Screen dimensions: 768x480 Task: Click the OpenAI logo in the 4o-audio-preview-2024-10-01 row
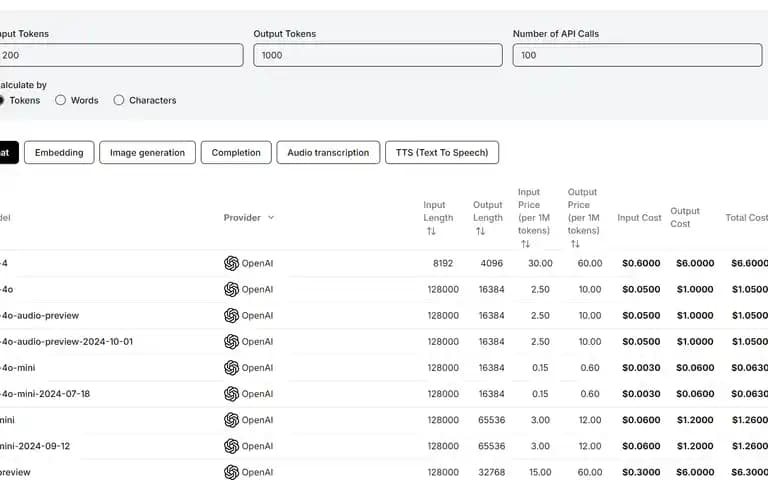(231, 341)
